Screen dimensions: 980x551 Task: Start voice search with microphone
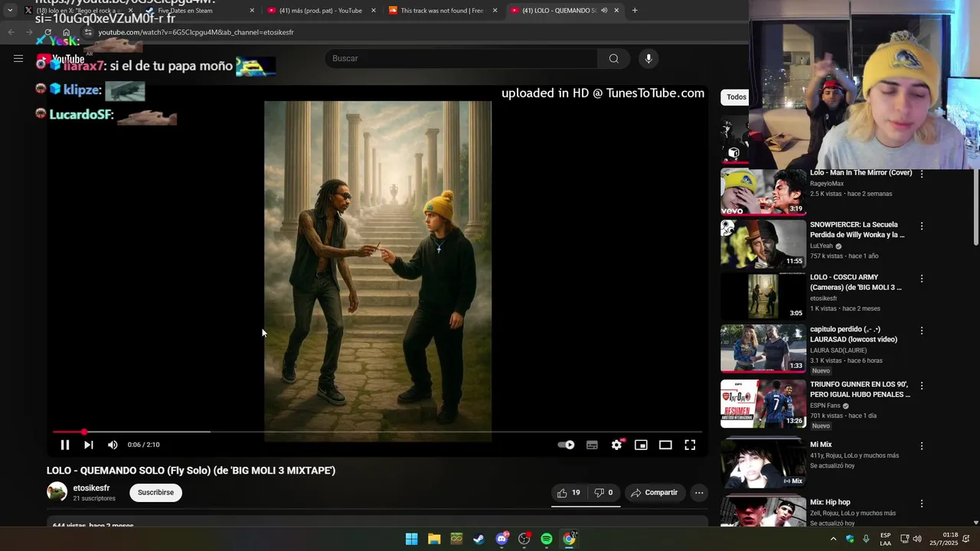click(x=648, y=58)
